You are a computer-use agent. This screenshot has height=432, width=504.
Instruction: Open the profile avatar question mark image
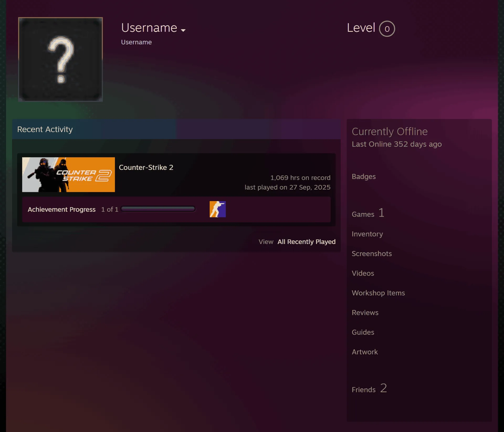coord(60,59)
